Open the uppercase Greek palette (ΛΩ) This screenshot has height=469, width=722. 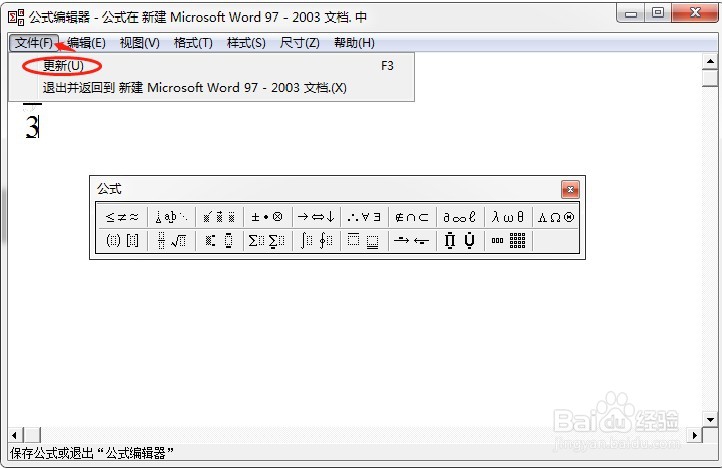coord(556,217)
